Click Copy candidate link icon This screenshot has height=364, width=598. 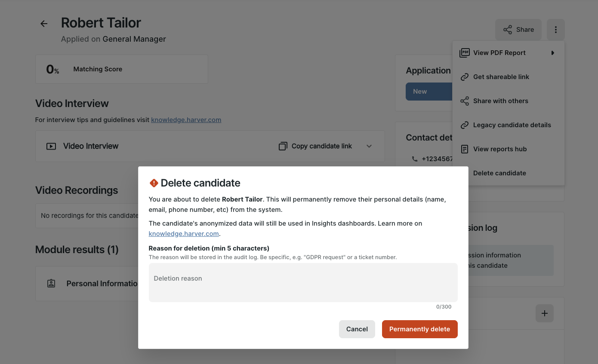click(283, 146)
